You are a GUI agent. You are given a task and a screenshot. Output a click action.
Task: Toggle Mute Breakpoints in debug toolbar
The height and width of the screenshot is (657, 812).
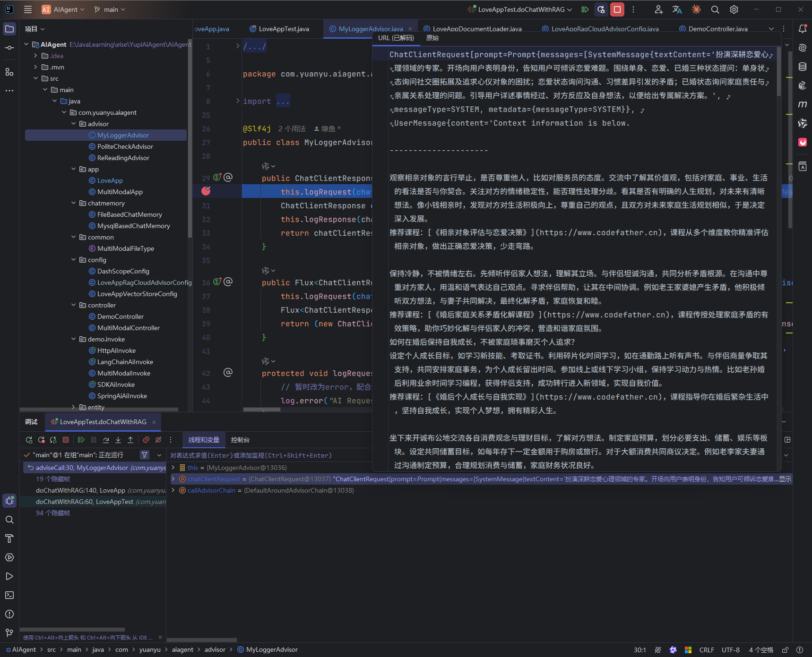[x=158, y=440]
